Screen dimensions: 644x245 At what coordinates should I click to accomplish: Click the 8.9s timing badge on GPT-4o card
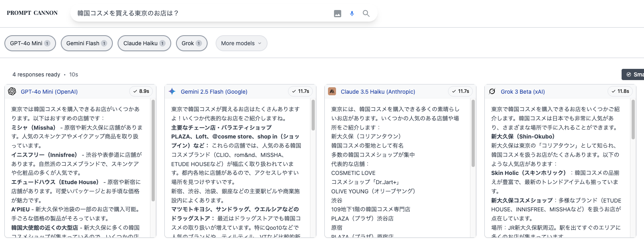tap(141, 91)
